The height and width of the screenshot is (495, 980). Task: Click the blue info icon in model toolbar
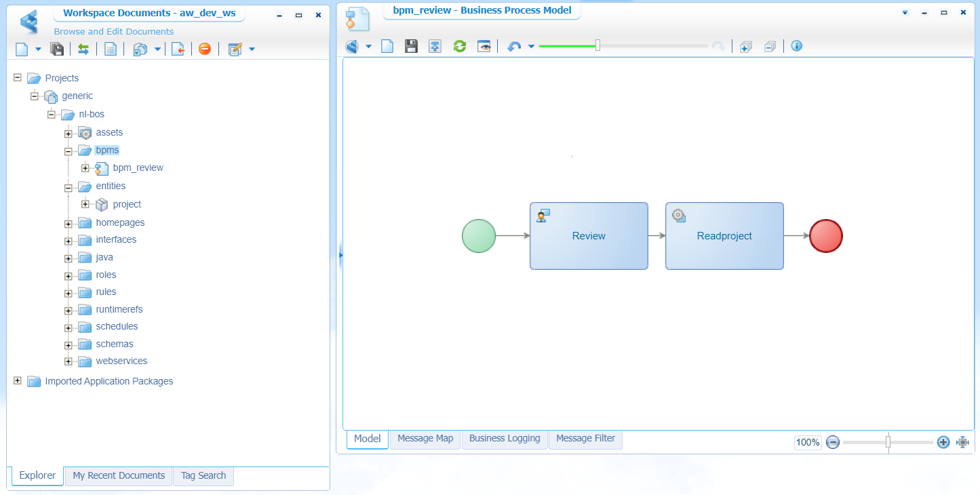[x=797, y=46]
